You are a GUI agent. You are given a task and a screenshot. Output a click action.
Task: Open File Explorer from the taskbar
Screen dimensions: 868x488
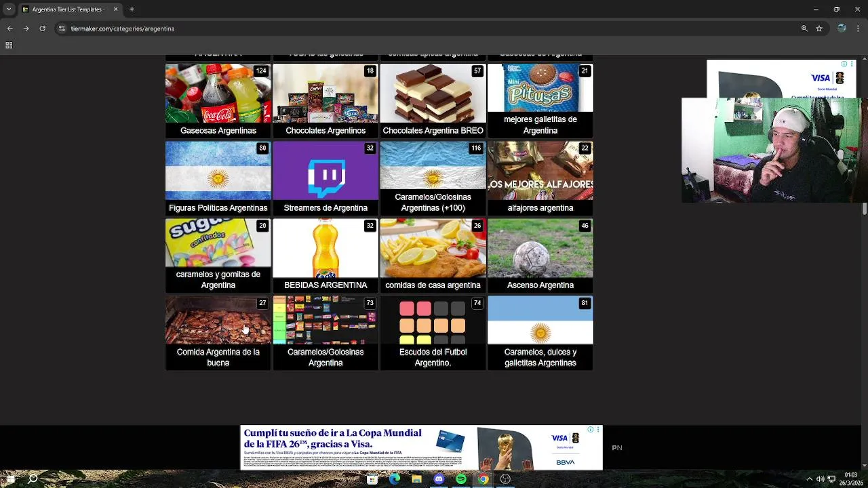tap(416, 479)
